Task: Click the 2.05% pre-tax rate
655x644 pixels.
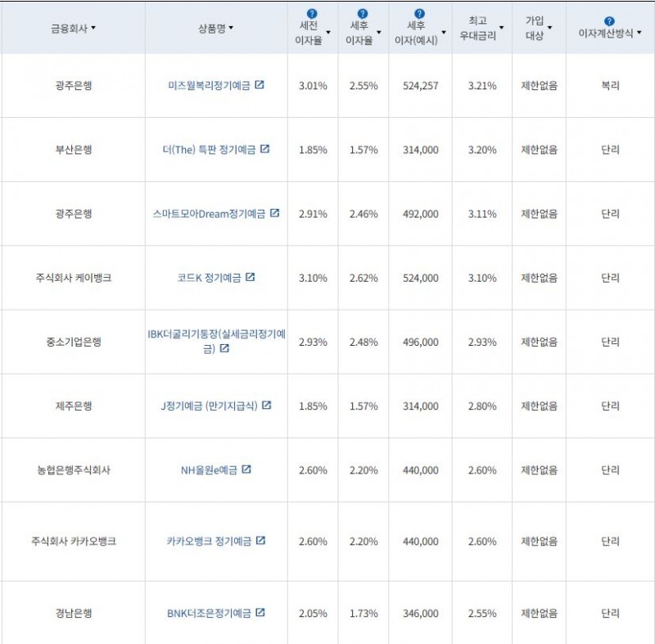Action: coord(313,613)
